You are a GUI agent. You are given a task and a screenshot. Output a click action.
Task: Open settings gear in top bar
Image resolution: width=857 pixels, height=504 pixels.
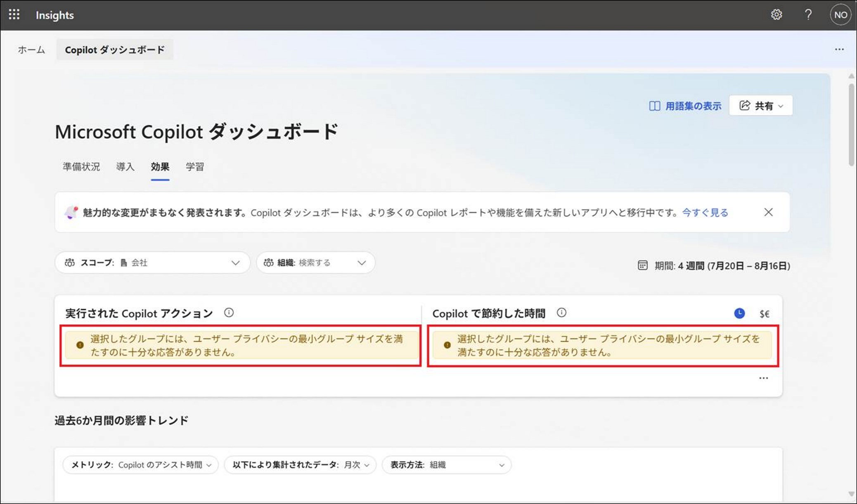(x=776, y=15)
